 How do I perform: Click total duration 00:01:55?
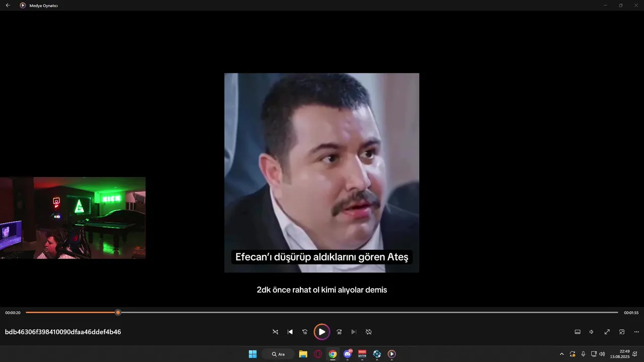[x=631, y=313]
